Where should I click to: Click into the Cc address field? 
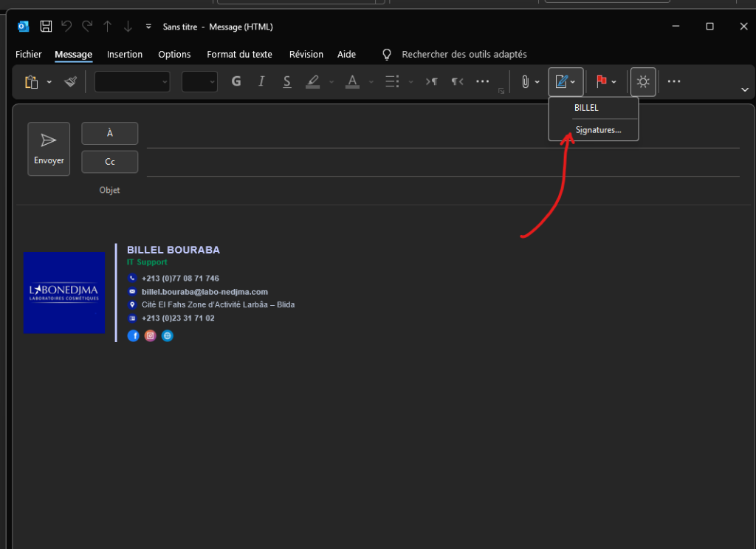[443, 165]
